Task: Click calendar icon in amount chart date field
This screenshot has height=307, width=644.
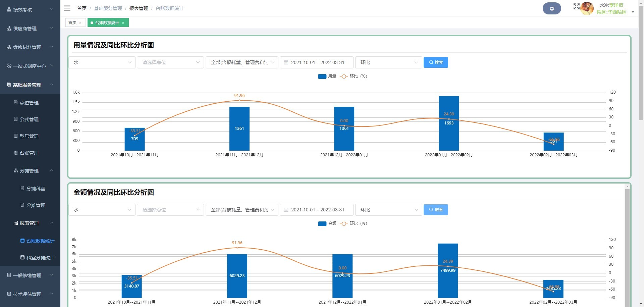Action: 286,210
